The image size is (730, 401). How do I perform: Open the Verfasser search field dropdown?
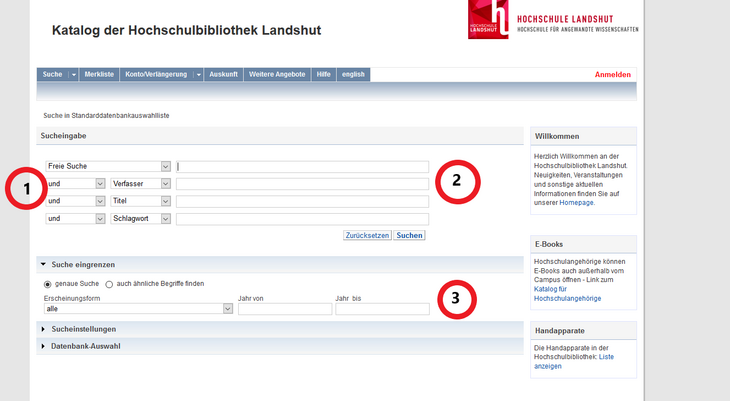[141, 184]
